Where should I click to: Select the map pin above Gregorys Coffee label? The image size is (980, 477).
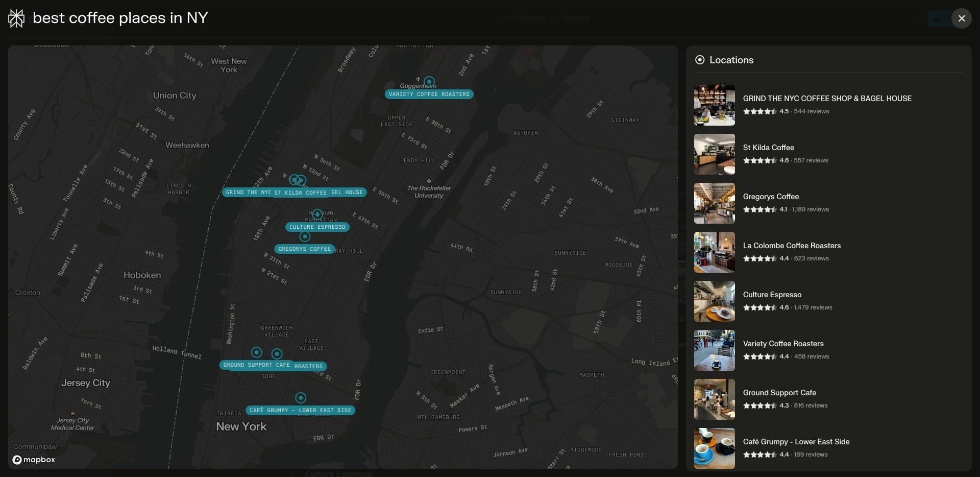coord(305,236)
